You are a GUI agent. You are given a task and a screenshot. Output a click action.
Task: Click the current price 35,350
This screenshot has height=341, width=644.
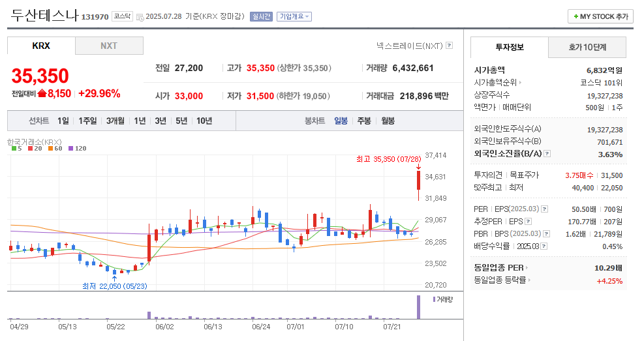pyautogui.click(x=40, y=76)
